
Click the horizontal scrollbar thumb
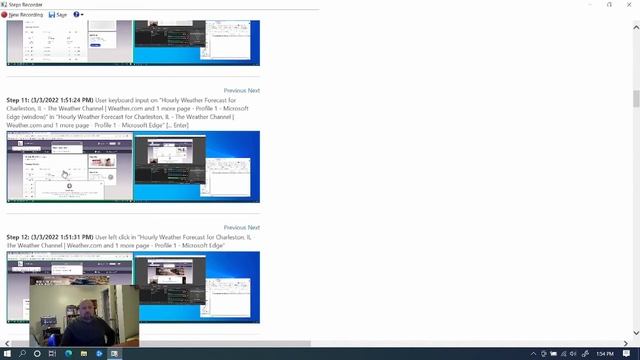point(161,343)
